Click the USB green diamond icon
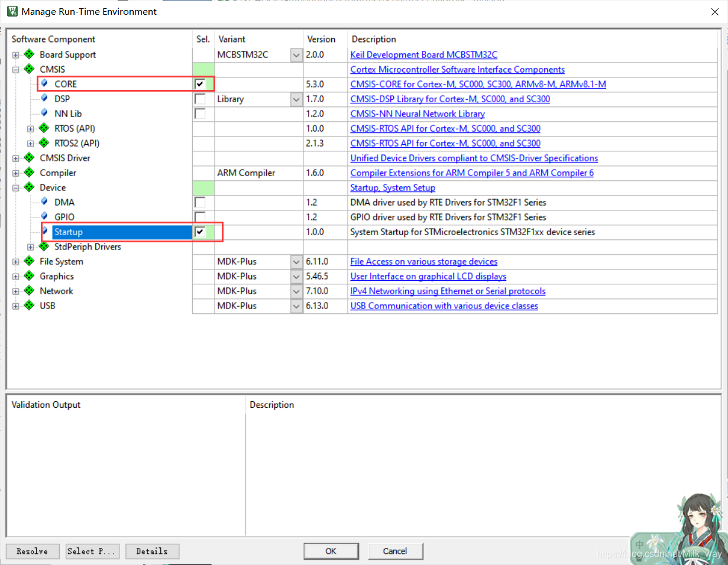The width and height of the screenshot is (728, 565). click(29, 306)
